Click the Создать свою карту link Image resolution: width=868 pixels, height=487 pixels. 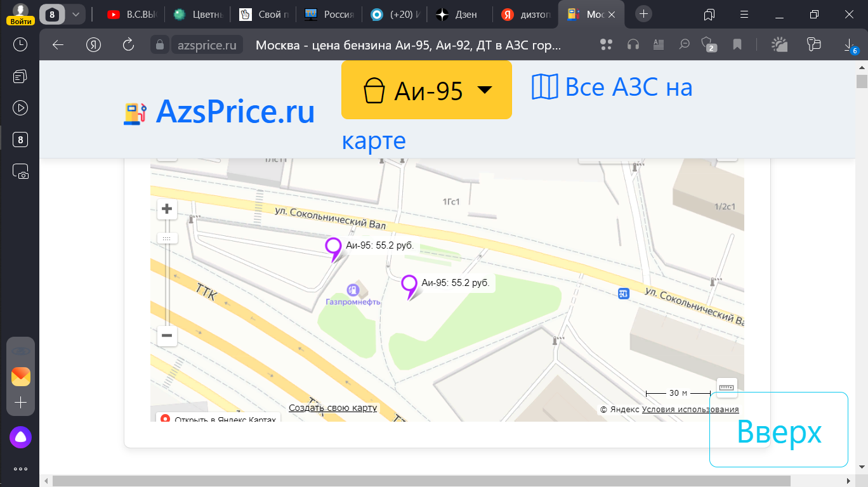(x=332, y=408)
